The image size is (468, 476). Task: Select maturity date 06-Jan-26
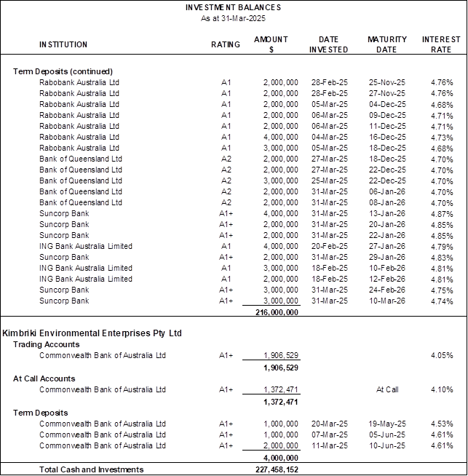[x=387, y=192]
